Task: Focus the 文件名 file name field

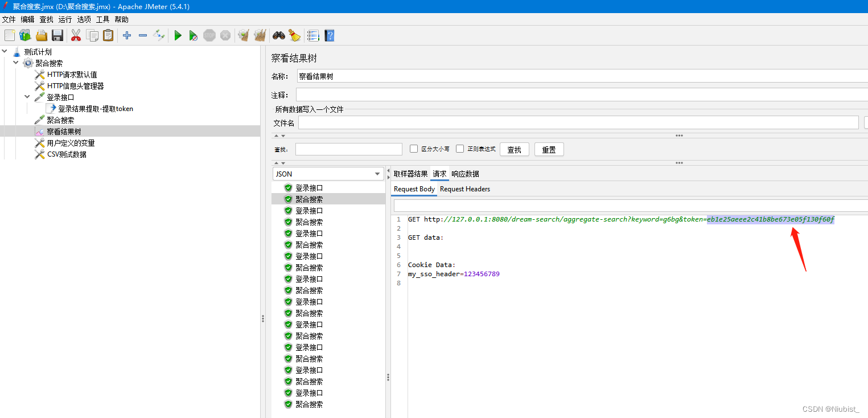Action: (x=578, y=122)
